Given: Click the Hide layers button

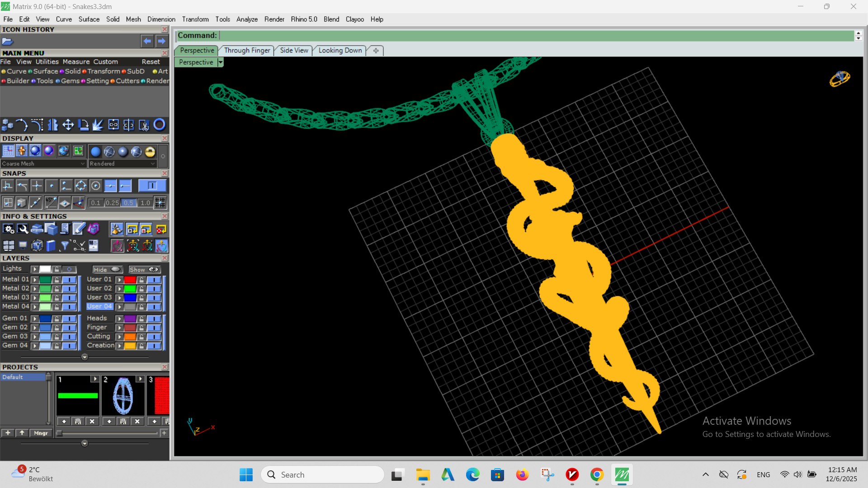Looking at the screenshot, I should (107, 269).
